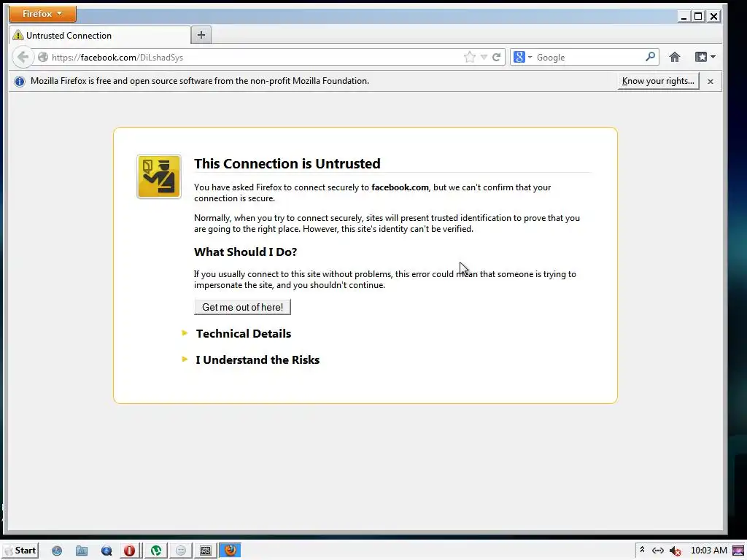
Task: Click the muted volume tray icon
Action: (x=675, y=551)
